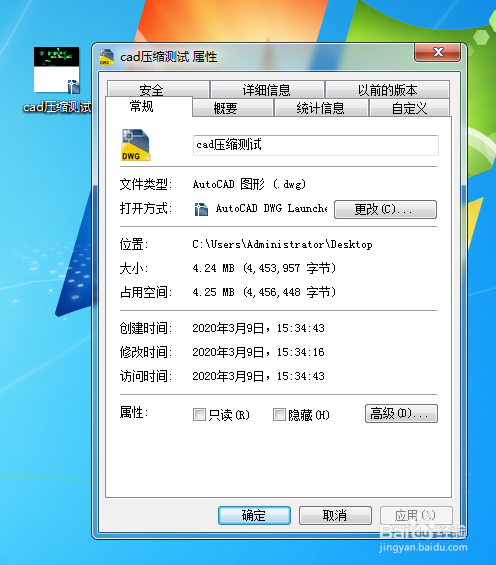The width and height of the screenshot is (496, 565).
Task: Open the 统计信息 tab
Action: [321, 108]
